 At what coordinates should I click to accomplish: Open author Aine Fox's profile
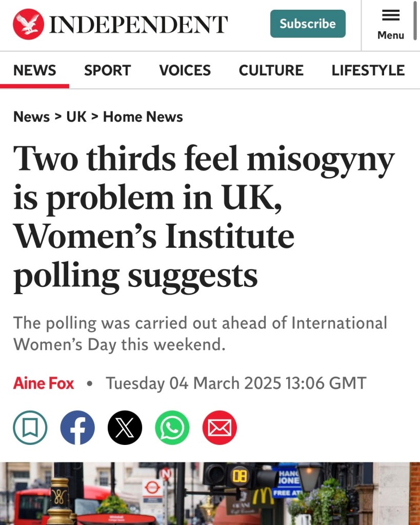point(44,383)
